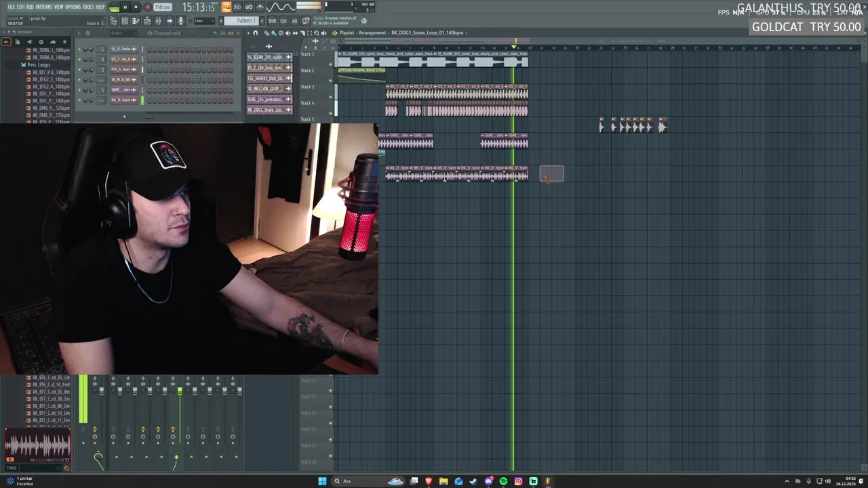This screenshot has width=868, height=488.
Task: Select the Playlist delete tool
Action: 281,33
